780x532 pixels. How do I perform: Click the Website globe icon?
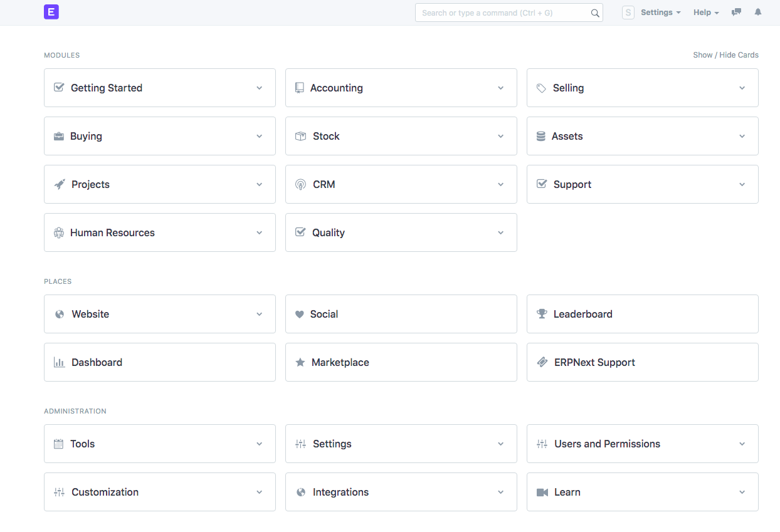coord(60,314)
